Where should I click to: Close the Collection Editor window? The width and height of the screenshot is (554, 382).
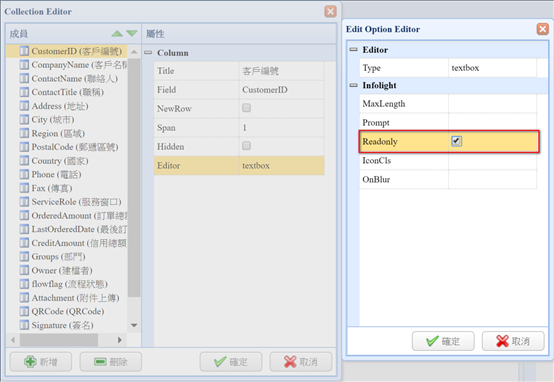pos(330,11)
